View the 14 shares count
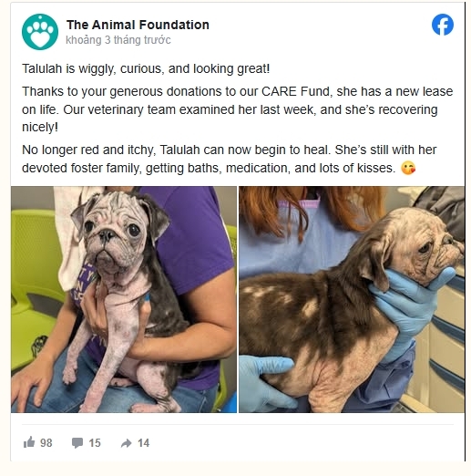Image resolution: width=471 pixels, height=476 pixels. click(143, 443)
